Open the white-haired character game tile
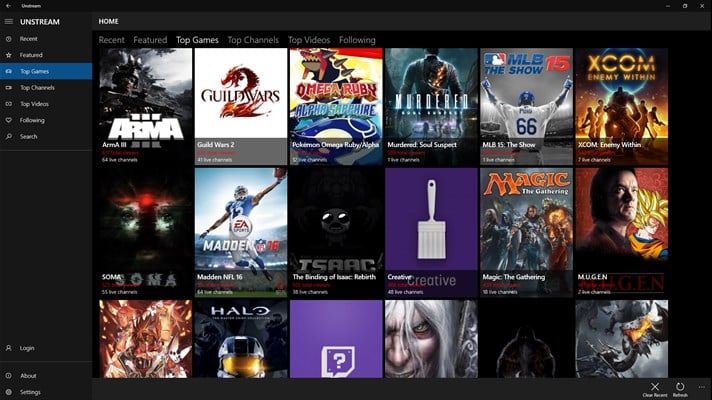The width and height of the screenshot is (712, 400). pyautogui.click(x=431, y=339)
